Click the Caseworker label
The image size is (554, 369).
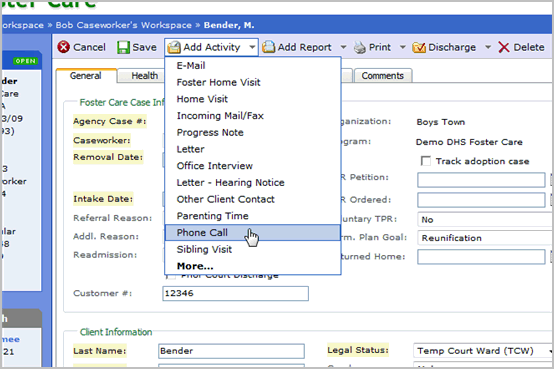[102, 140]
